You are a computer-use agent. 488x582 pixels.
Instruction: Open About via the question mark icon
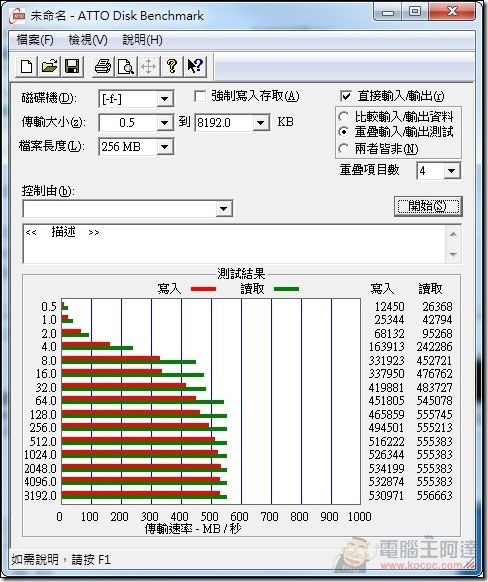pyautogui.click(x=172, y=67)
